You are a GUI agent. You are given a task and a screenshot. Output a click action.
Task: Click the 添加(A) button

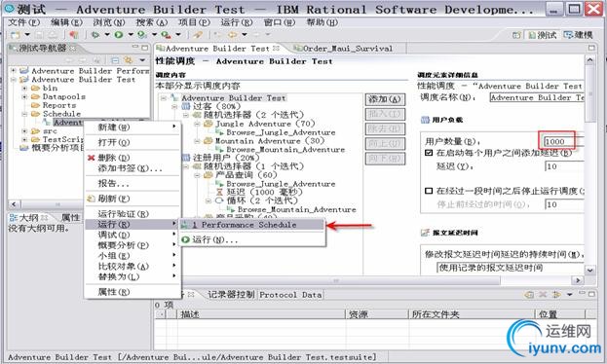[x=385, y=99]
